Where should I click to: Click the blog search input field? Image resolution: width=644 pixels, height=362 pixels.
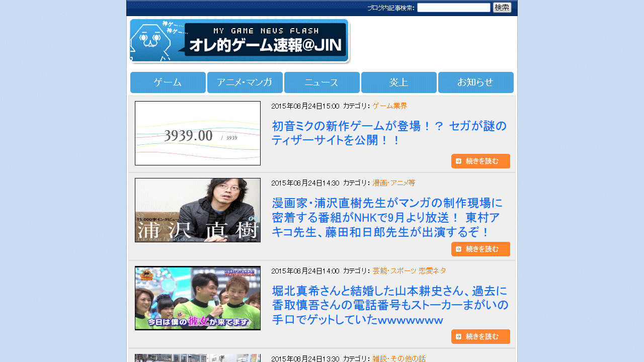[x=453, y=7]
